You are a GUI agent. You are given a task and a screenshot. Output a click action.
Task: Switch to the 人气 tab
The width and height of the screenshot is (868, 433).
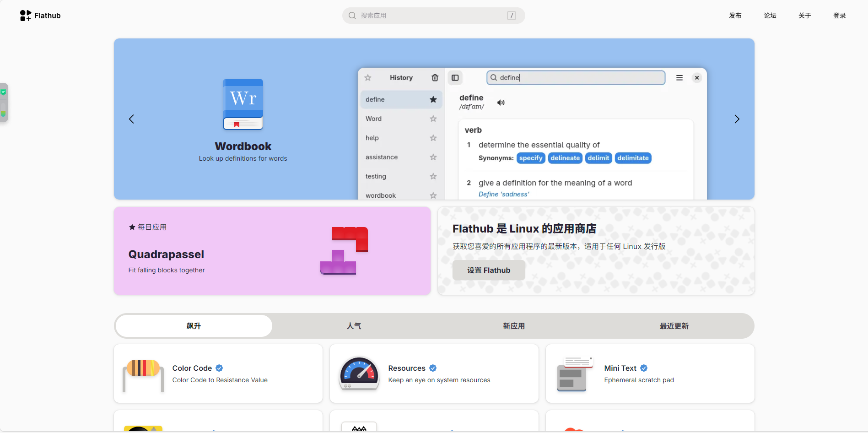354,326
